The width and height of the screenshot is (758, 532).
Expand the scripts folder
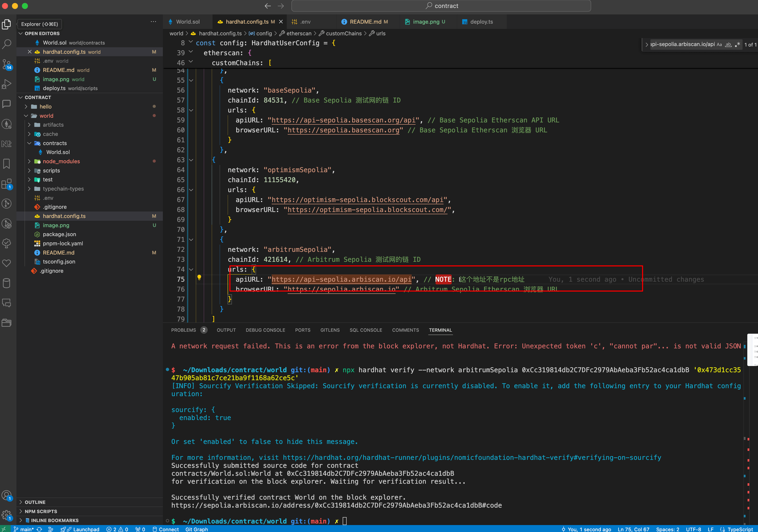click(29, 170)
